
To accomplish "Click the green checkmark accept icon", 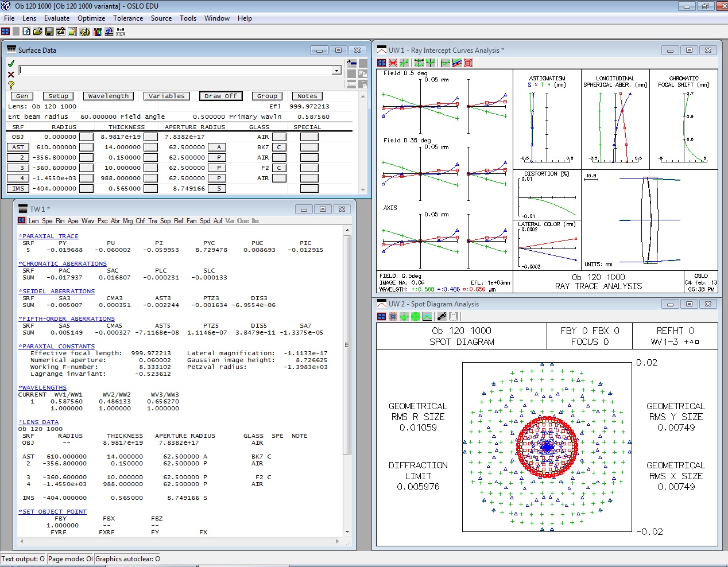I will 11,64.
